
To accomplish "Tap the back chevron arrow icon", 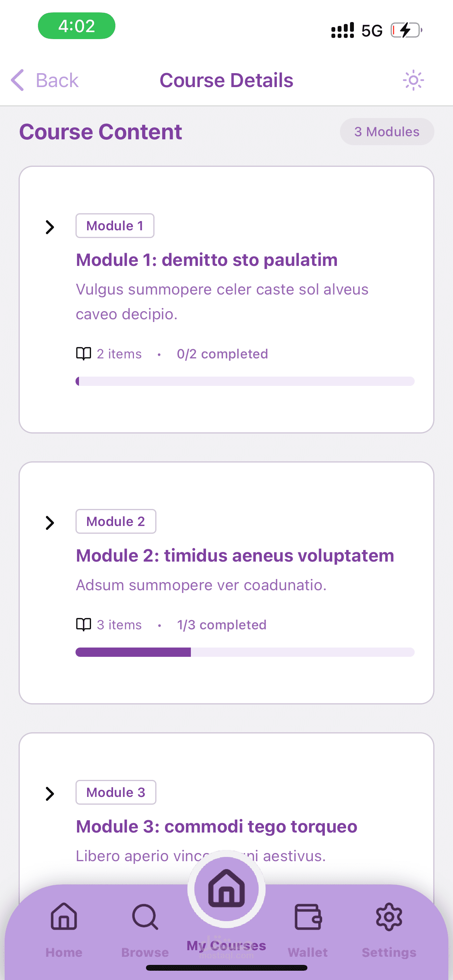I will pos(18,80).
